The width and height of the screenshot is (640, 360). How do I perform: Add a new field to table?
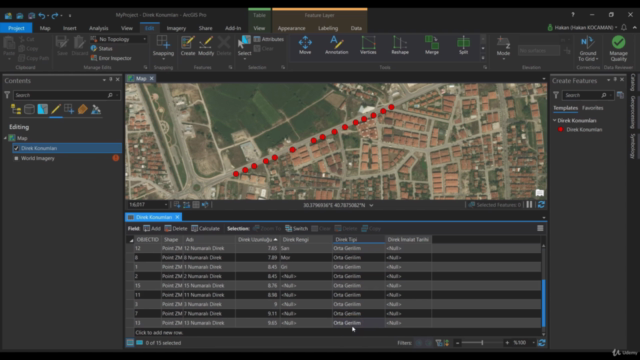(x=152, y=229)
